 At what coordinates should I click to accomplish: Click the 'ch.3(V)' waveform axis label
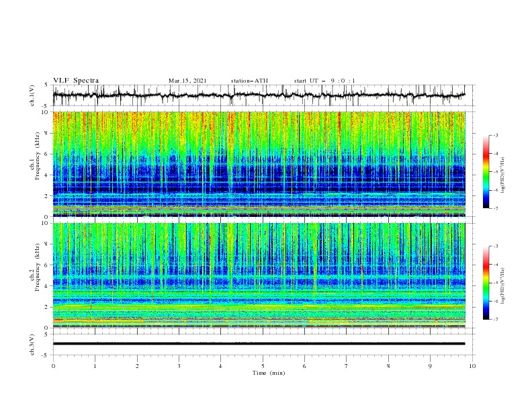[x=32, y=345]
